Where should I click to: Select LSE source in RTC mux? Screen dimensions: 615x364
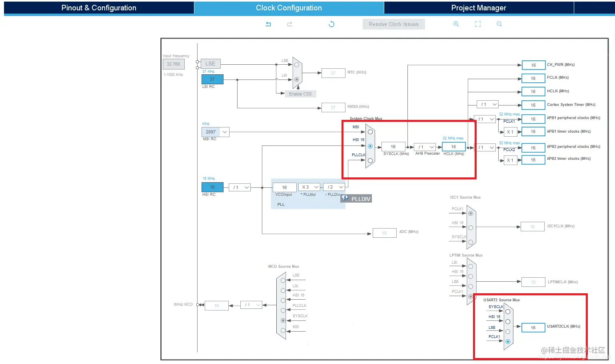(x=297, y=65)
